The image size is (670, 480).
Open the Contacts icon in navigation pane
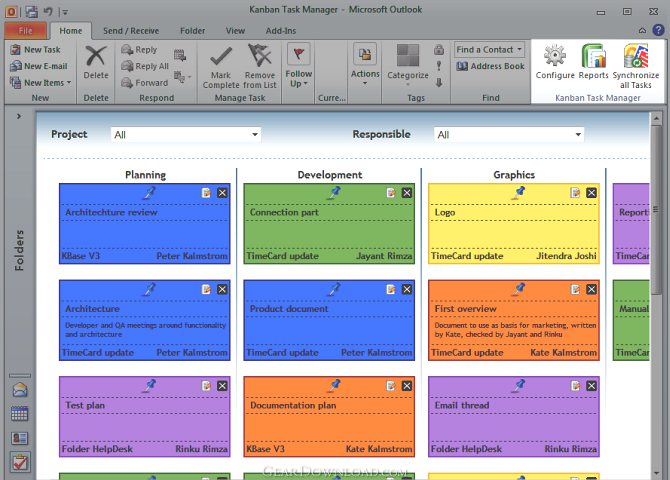(20, 438)
